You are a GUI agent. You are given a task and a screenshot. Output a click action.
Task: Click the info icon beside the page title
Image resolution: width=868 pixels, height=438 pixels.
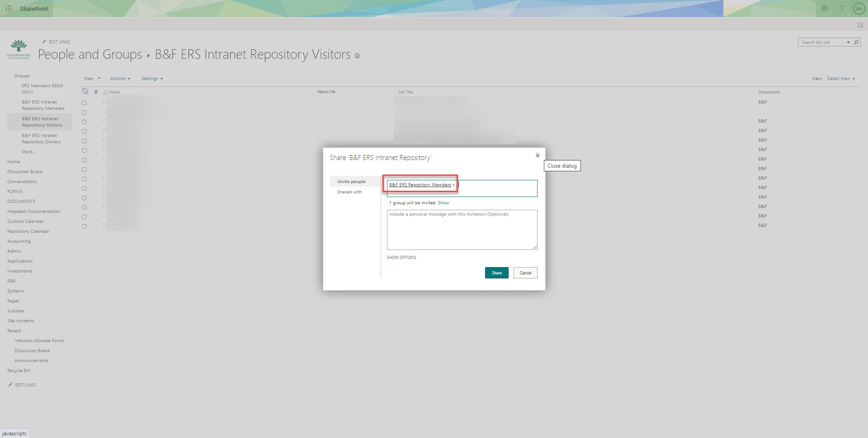tap(358, 56)
